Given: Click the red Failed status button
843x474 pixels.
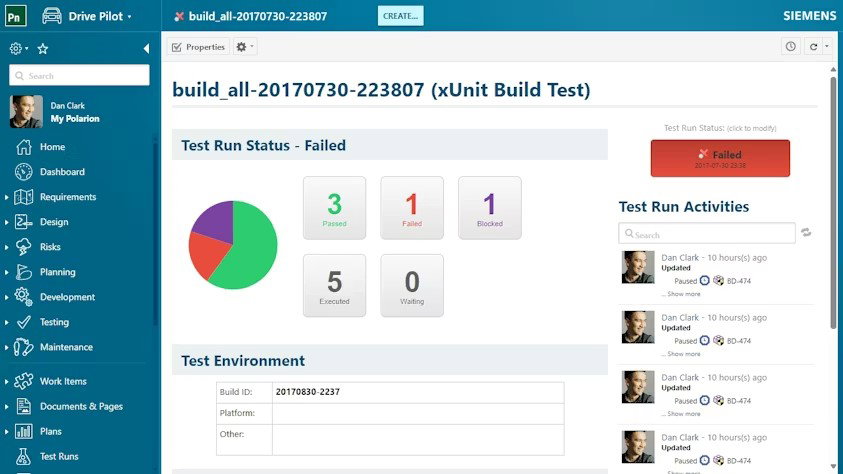Looking at the screenshot, I should (x=720, y=159).
